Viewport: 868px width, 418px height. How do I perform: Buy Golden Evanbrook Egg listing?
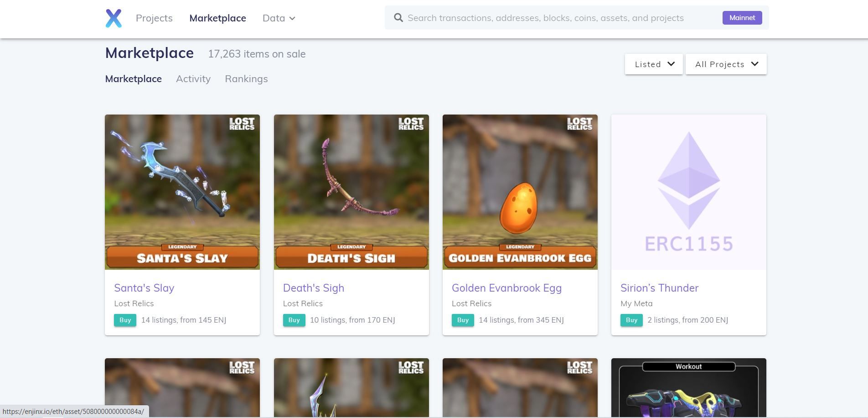463,320
